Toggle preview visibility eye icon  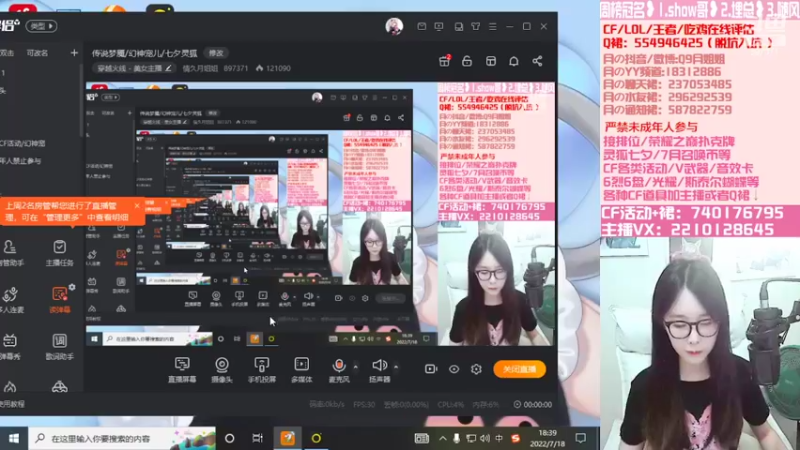click(x=454, y=369)
